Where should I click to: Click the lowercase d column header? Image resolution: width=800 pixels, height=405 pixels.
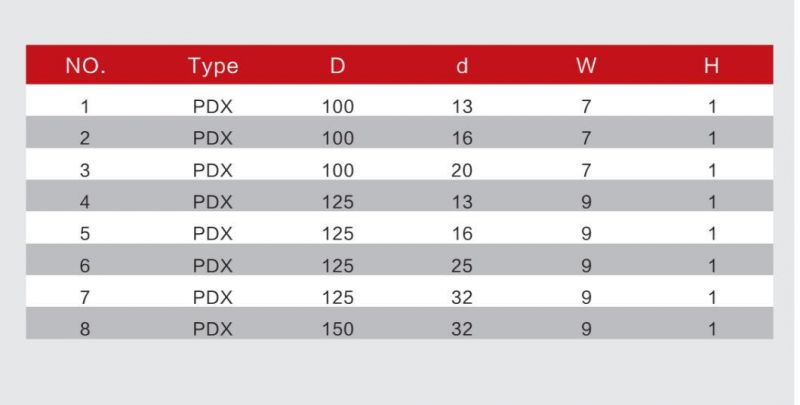pos(462,66)
